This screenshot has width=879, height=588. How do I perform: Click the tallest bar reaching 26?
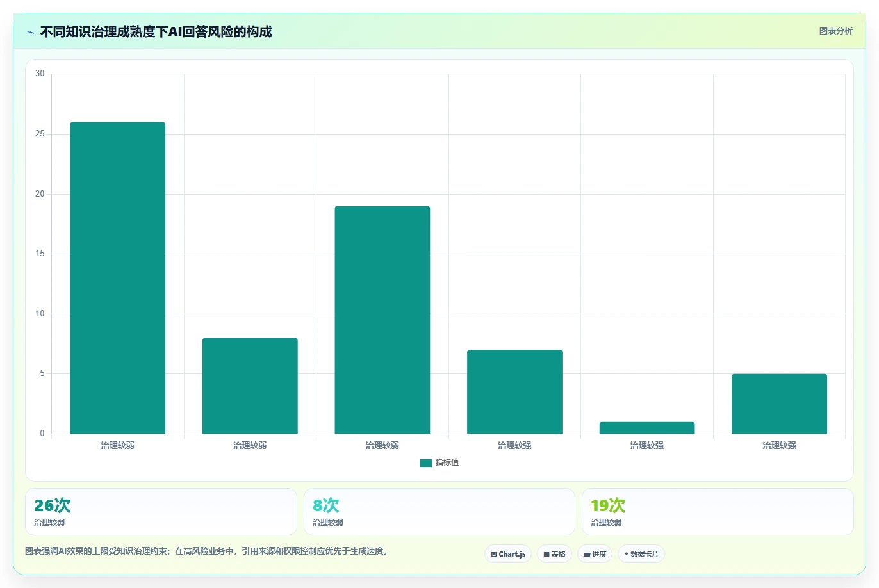pos(118,278)
